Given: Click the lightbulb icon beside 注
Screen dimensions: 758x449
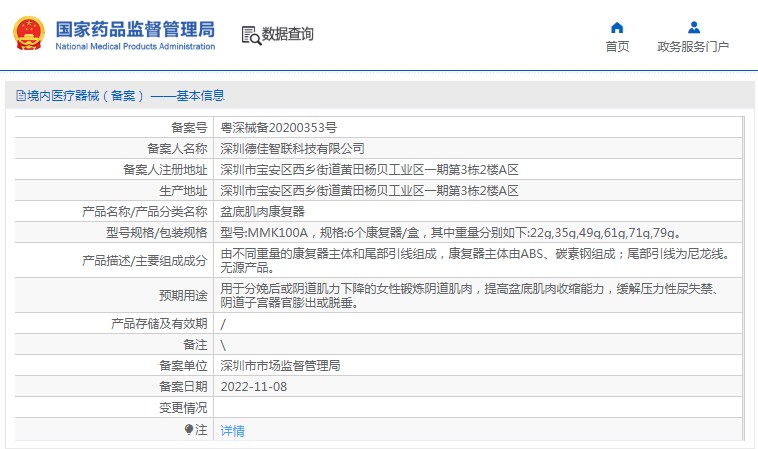Looking at the screenshot, I should click(189, 429).
